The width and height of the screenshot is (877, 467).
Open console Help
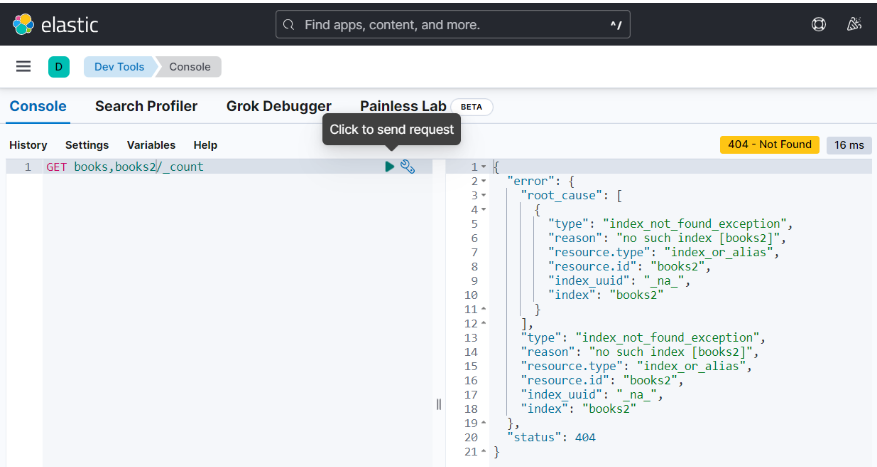click(x=205, y=145)
